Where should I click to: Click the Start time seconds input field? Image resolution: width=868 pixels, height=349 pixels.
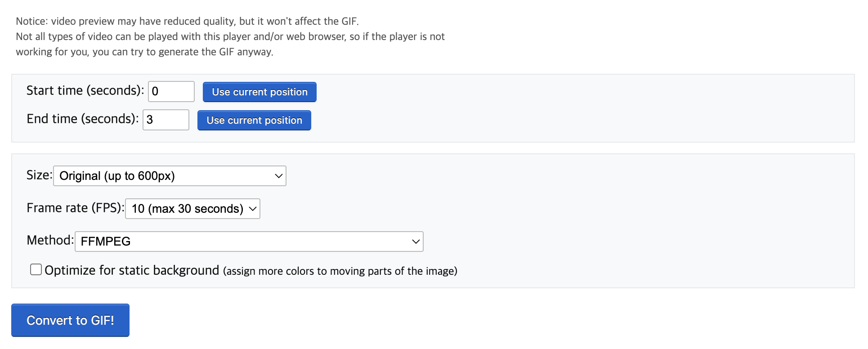click(171, 92)
